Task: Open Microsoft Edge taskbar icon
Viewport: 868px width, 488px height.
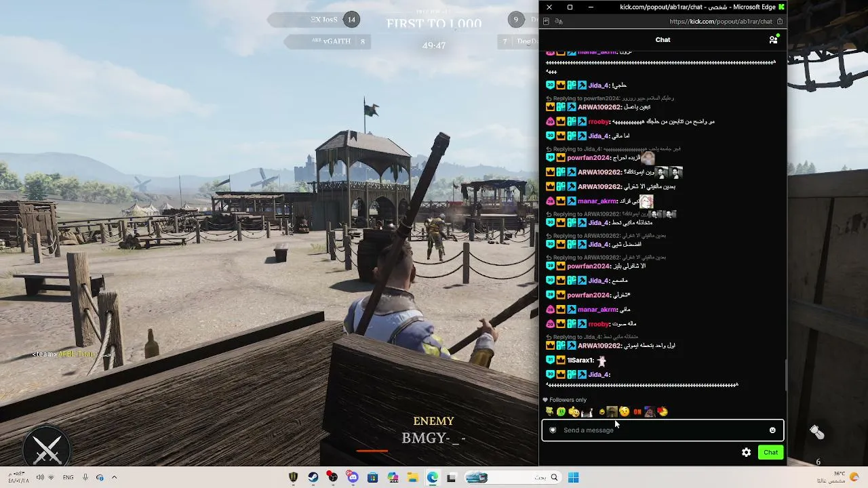Action: [432, 478]
